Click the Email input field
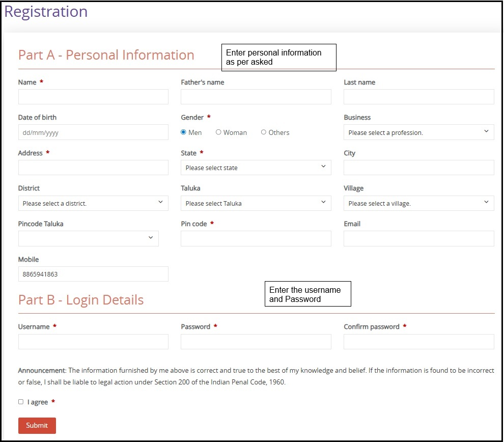 [x=418, y=238]
